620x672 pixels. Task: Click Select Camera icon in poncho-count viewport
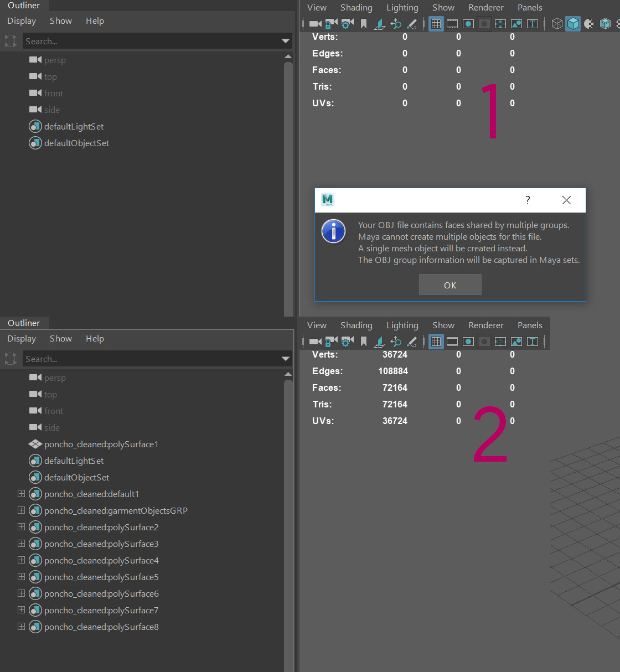click(x=316, y=342)
